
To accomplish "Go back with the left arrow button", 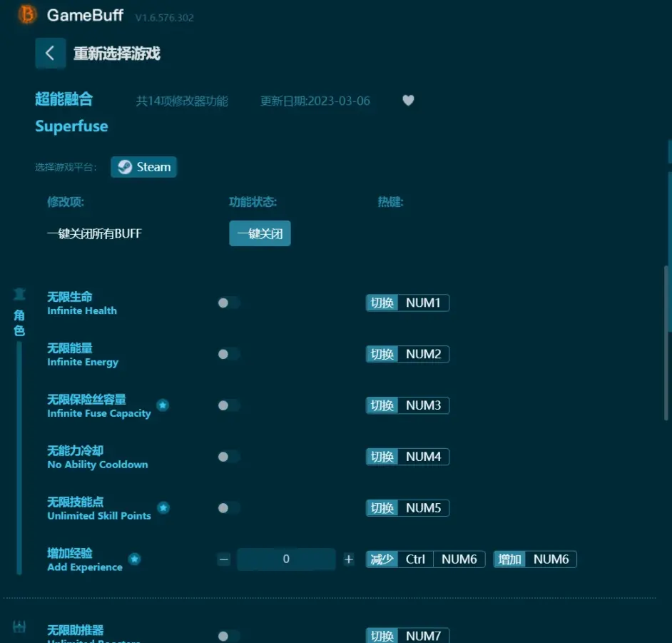I will click(x=50, y=53).
